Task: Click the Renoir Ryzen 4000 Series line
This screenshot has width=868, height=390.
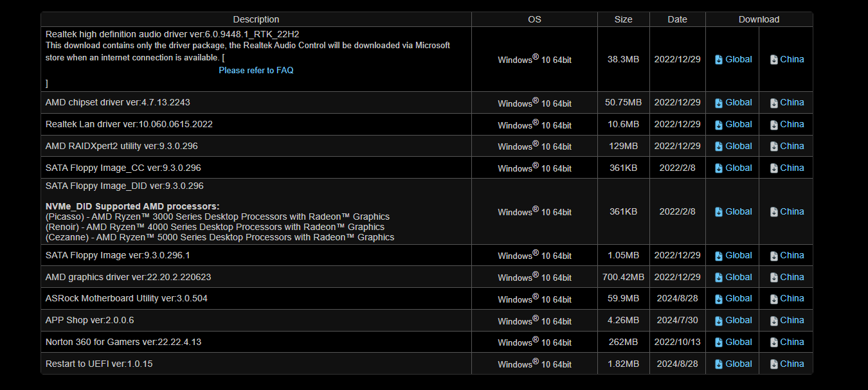Action: 215,227
